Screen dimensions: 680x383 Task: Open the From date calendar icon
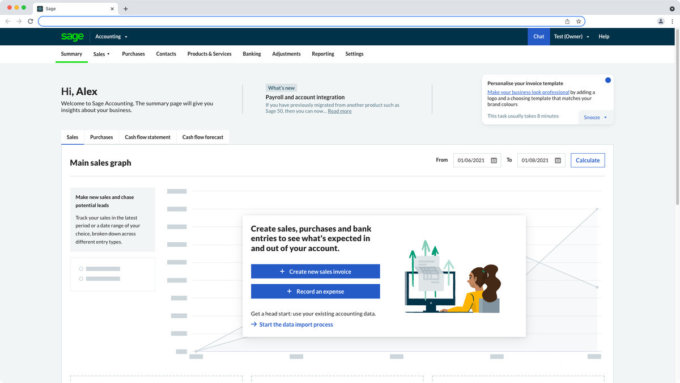tap(494, 160)
